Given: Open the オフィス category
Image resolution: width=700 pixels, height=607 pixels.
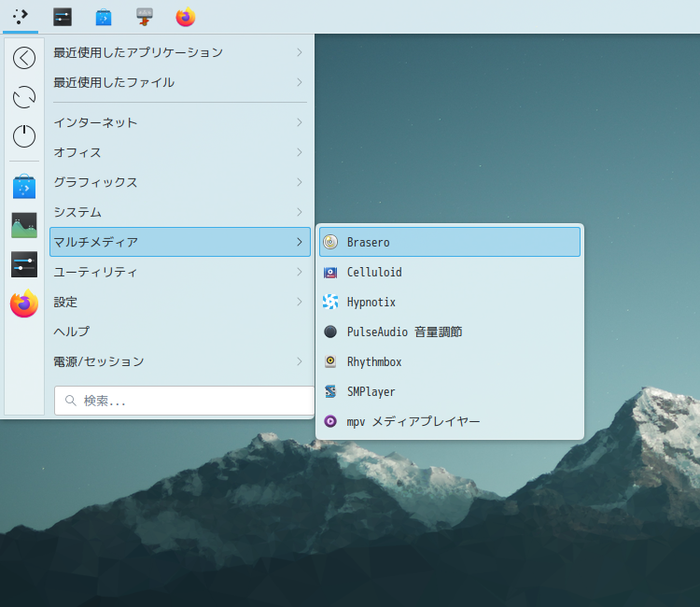Looking at the screenshot, I should [180, 152].
